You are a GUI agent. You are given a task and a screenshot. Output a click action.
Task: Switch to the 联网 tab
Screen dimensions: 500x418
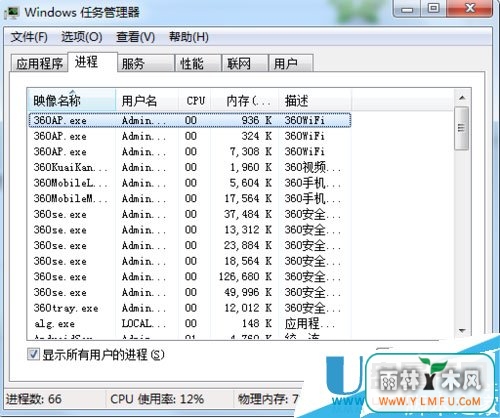(x=245, y=63)
